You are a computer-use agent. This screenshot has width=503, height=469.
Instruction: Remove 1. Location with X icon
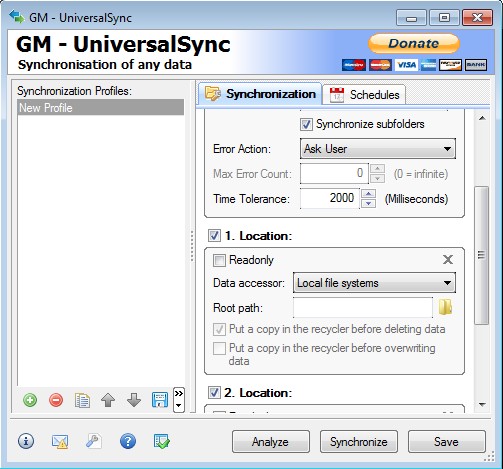coord(448,259)
